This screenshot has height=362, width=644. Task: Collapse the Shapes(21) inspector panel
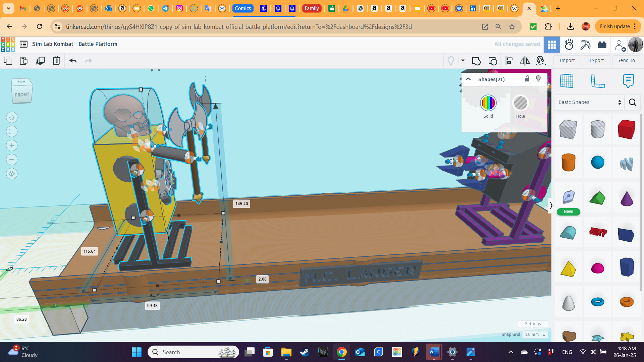(468, 79)
